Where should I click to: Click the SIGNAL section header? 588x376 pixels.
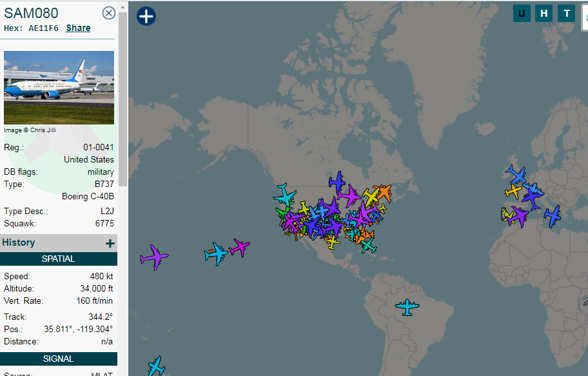click(x=59, y=359)
